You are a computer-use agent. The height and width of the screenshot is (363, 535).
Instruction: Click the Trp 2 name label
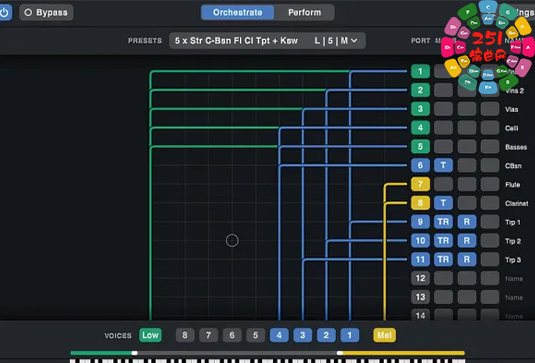tap(513, 241)
